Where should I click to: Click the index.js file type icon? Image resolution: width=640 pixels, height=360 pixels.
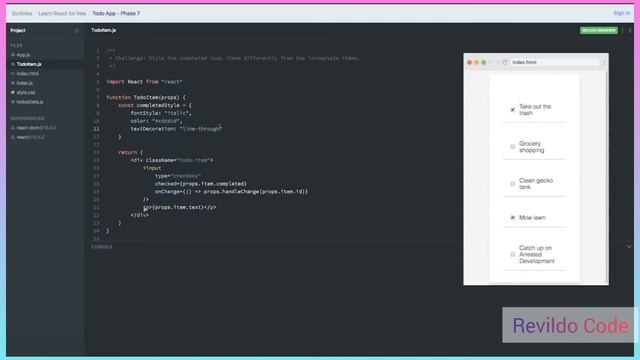point(13,83)
